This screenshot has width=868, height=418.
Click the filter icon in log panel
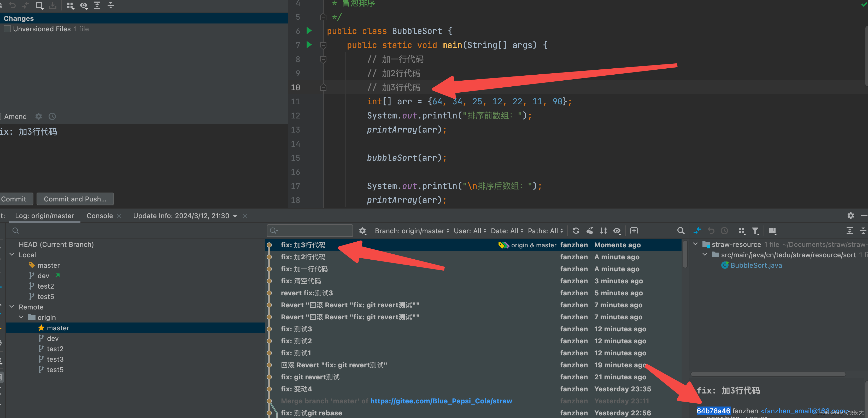coord(756,231)
